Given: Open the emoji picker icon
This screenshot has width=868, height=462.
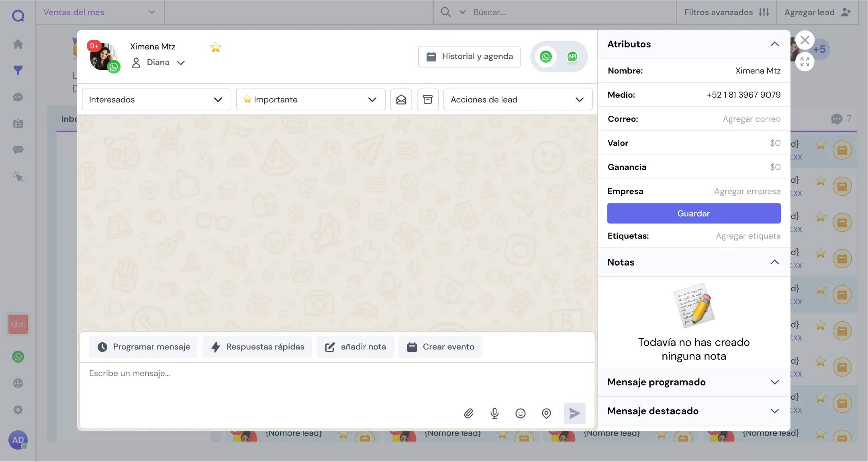Looking at the screenshot, I should pos(521,413).
